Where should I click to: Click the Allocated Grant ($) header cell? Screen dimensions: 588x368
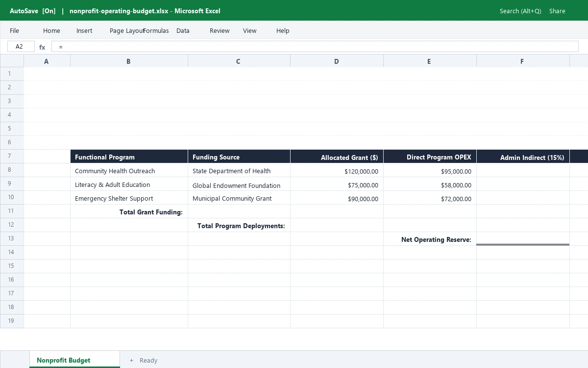[337, 157]
